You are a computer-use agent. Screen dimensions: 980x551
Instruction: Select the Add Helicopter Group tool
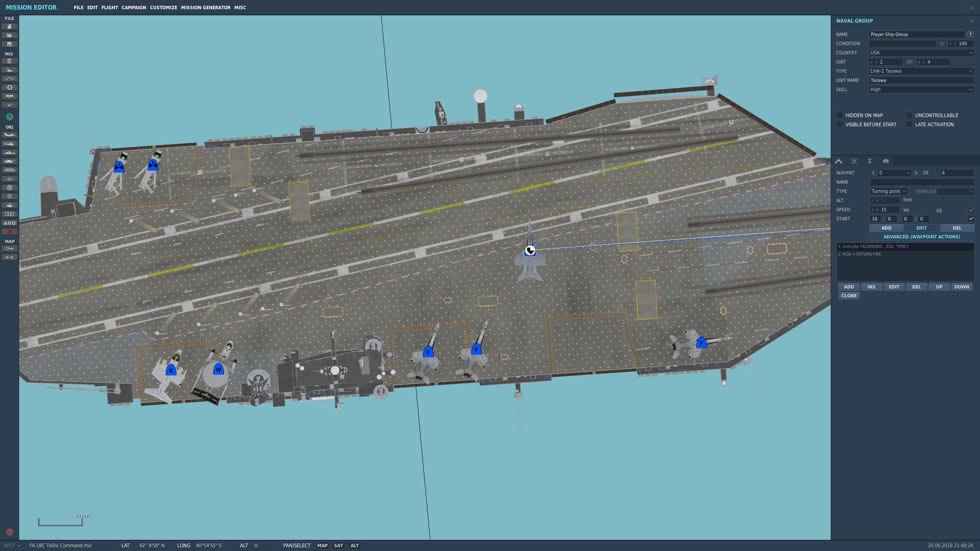pos(10,144)
